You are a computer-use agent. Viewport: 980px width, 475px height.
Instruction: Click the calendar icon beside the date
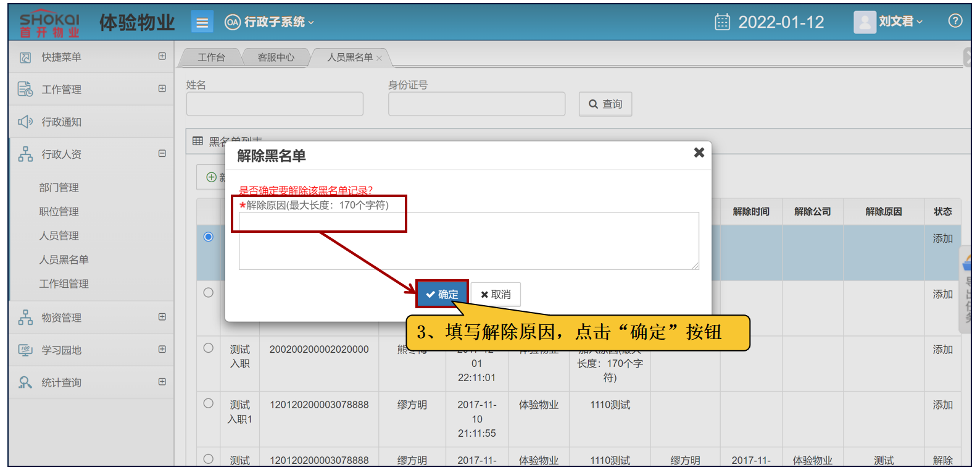tap(722, 22)
